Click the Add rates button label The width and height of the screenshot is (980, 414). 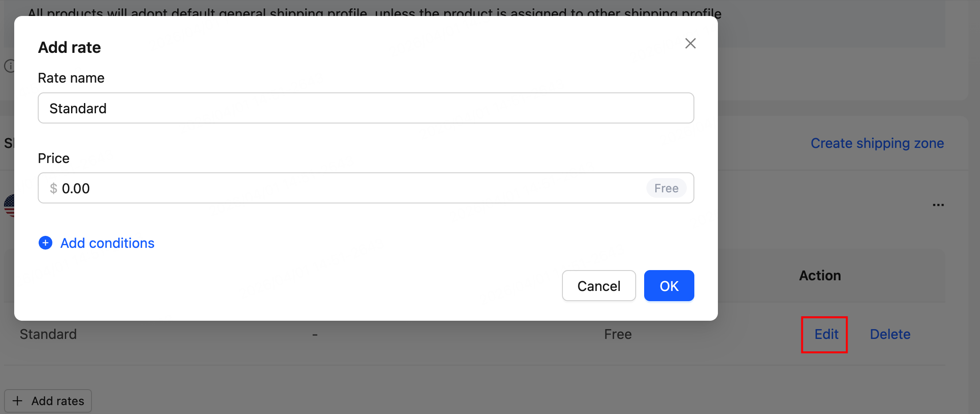[57, 401]
